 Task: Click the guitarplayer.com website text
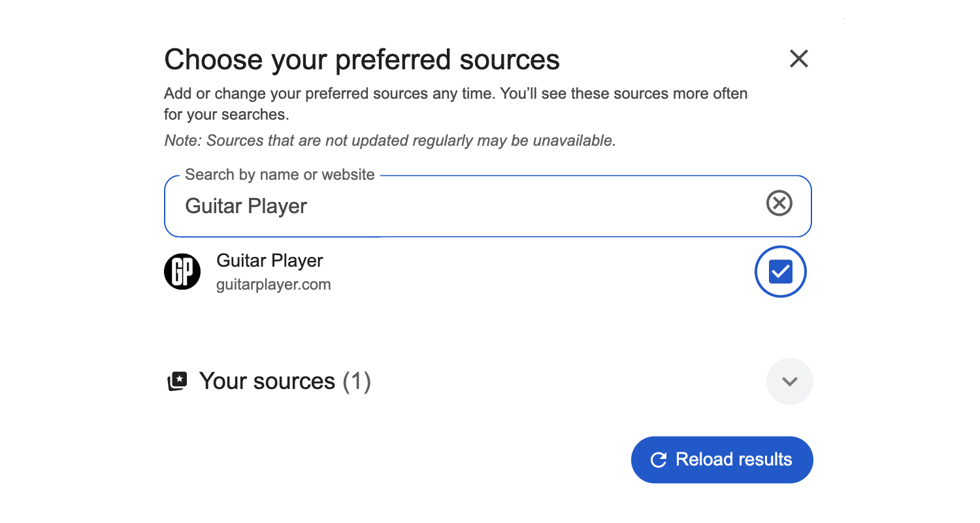274,285
